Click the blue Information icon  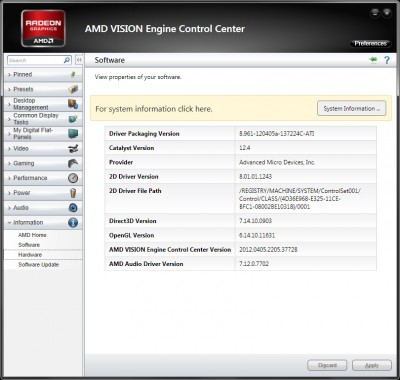[73, 222]
